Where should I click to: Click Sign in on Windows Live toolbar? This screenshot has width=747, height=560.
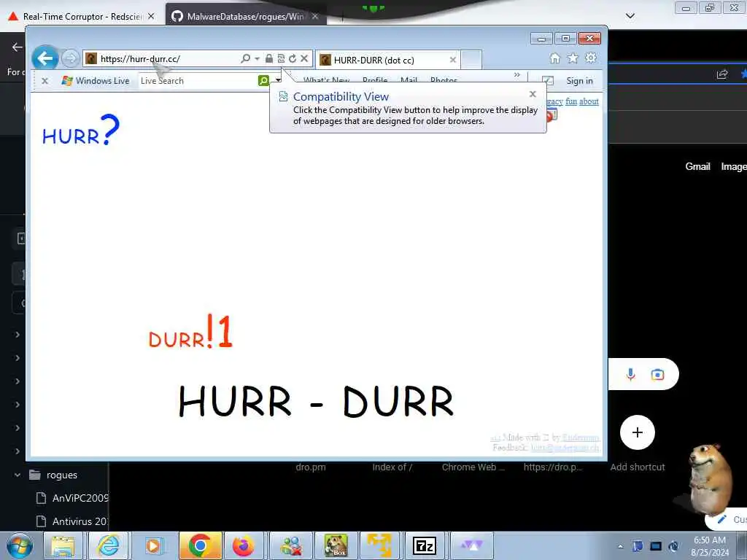579,81
